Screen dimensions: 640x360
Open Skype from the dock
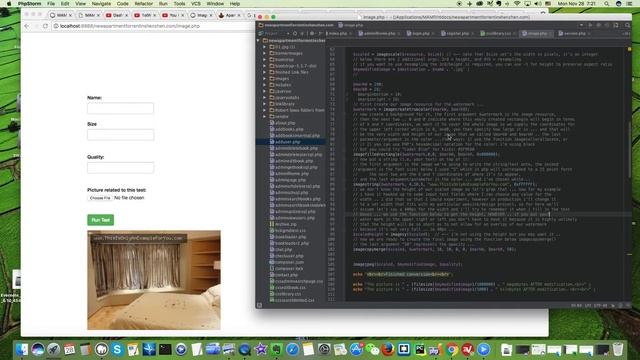[x=117, y=349]
